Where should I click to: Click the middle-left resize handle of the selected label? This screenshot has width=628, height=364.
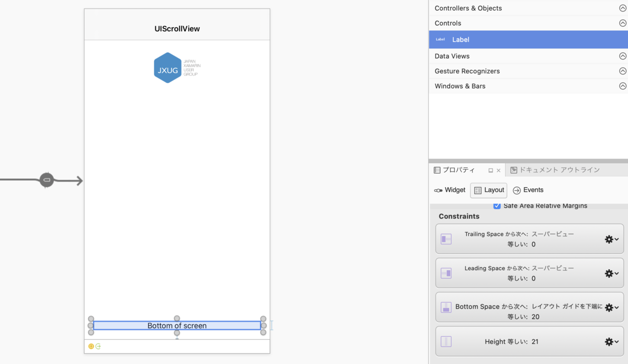(x=91, y=325)
